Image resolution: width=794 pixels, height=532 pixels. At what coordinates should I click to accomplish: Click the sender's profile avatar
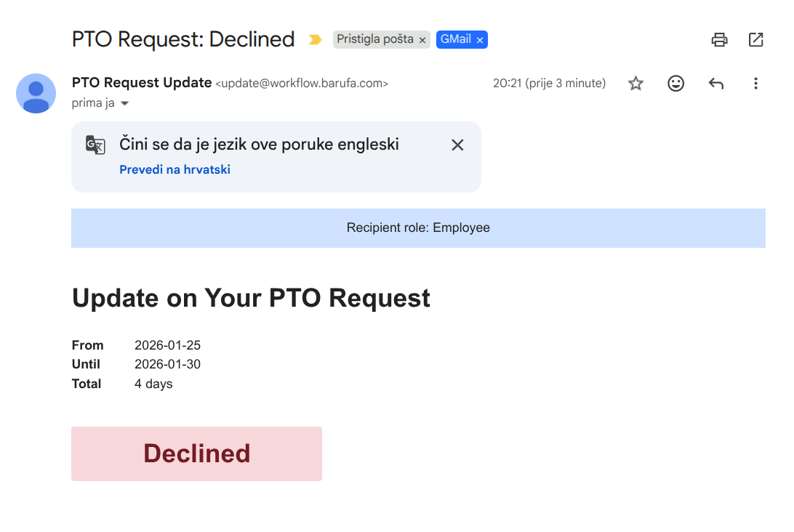click(36, 93)
